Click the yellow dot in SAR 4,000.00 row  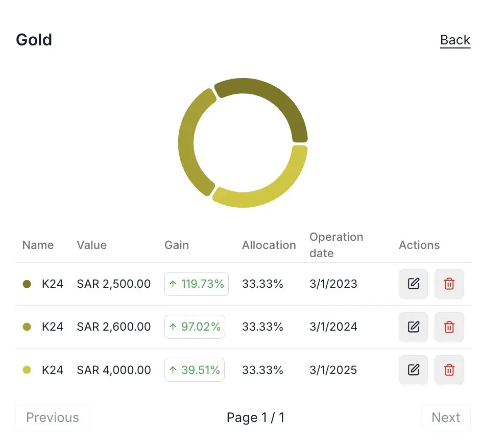click(x=27, y=370)
